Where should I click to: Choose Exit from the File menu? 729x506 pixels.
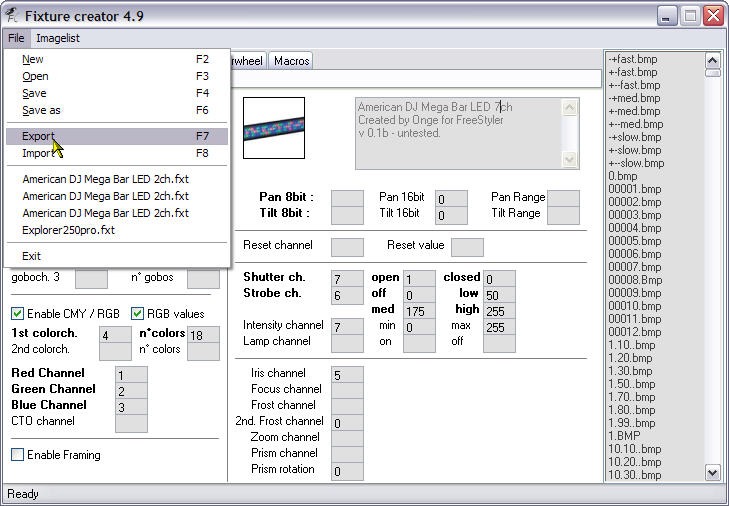[x=116, y=256]
